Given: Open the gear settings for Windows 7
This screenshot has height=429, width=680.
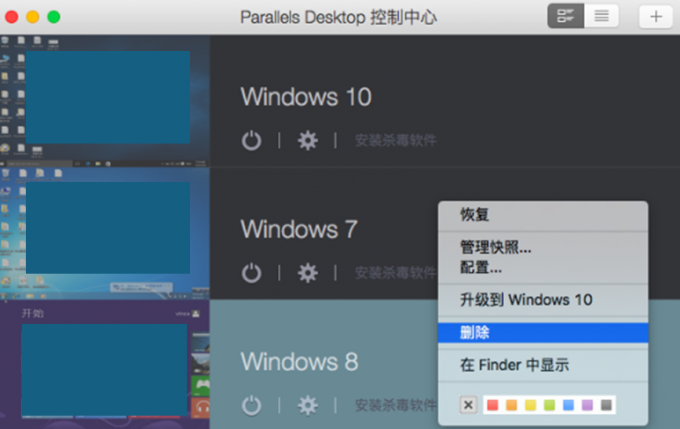Looking at the screenshot, I should (x=307, y=273).
